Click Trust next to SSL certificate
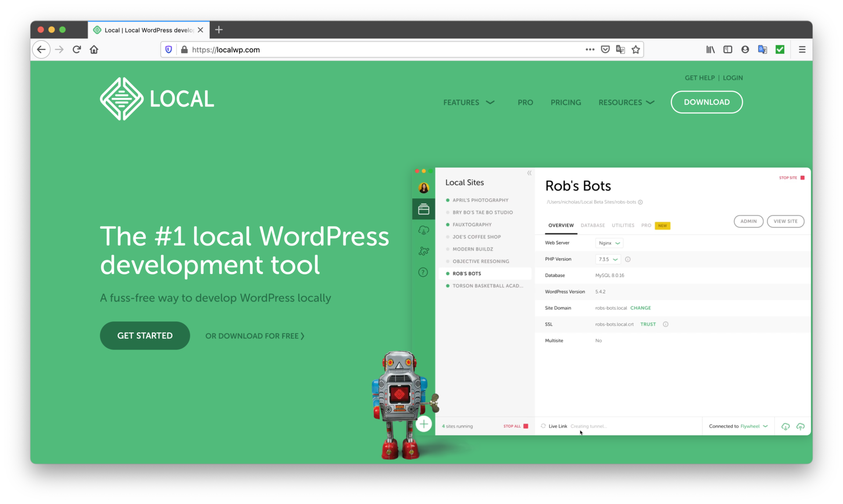Image resolution: width=843 pixels, height=504 pixels. tap(648, 324)
